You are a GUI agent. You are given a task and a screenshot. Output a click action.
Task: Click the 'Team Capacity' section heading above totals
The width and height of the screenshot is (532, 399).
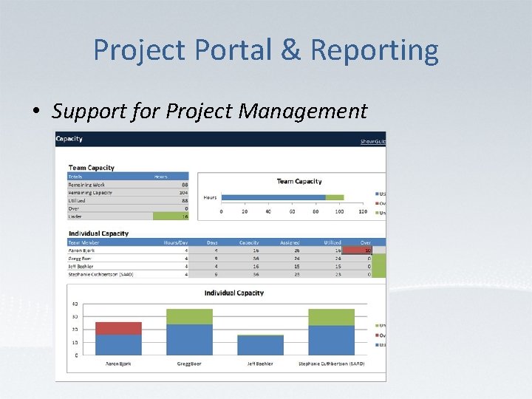[92, 168]
